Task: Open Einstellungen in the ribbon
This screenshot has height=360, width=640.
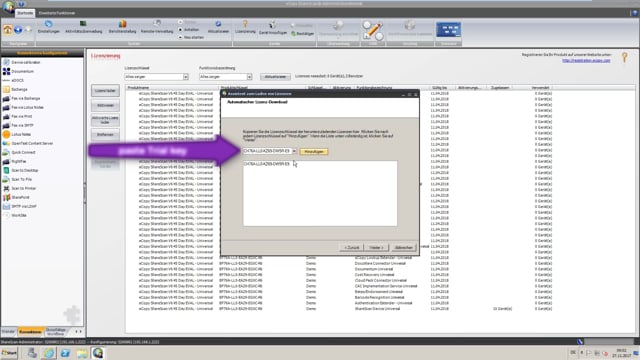Action: pos(49,27)
